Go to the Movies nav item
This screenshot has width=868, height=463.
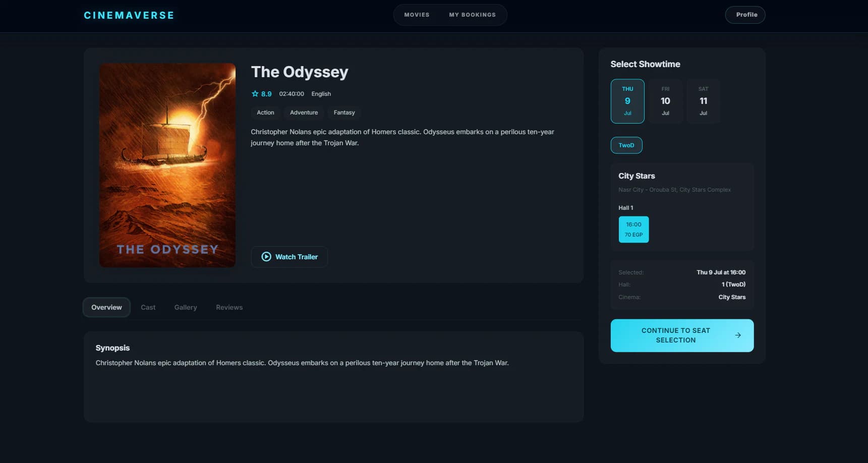[x=417, y=15]
